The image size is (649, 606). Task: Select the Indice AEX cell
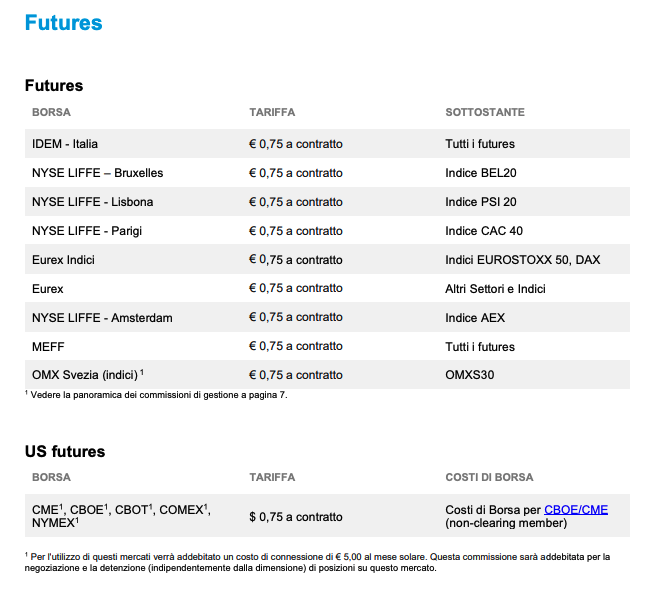[x=475, y=317]
